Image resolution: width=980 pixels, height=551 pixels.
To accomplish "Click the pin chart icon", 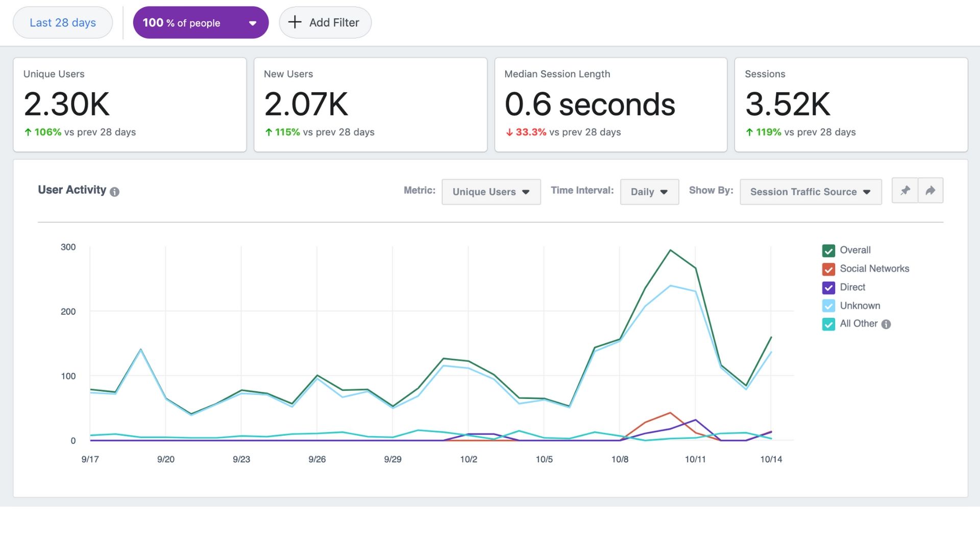I will click(x=904, y=190).
